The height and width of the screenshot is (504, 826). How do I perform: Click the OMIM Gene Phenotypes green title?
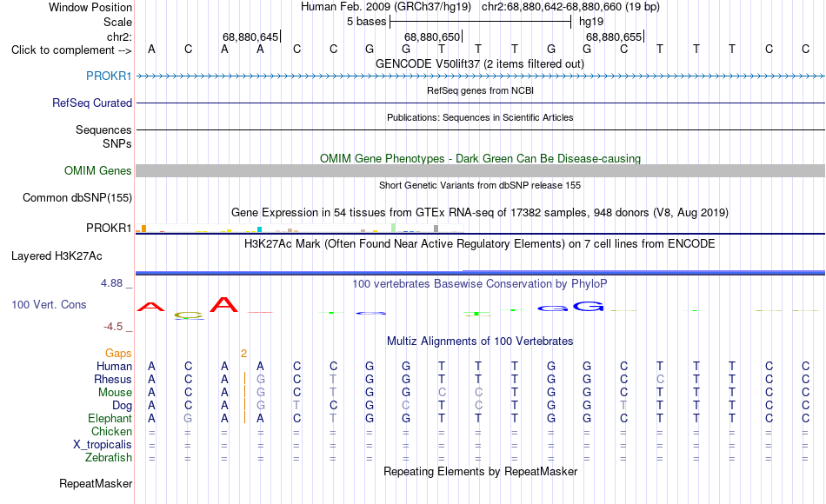point(480,158)
